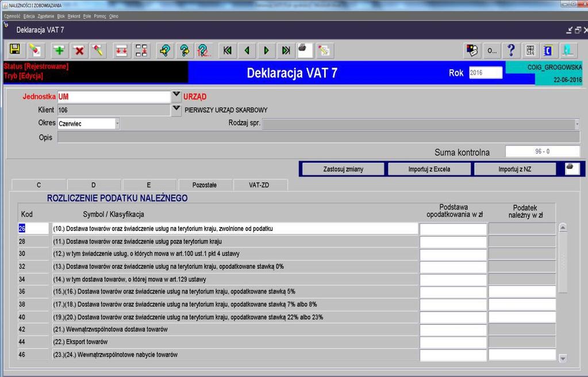
Task: Click the Importuj z Excela button
Action: point(429,169)
